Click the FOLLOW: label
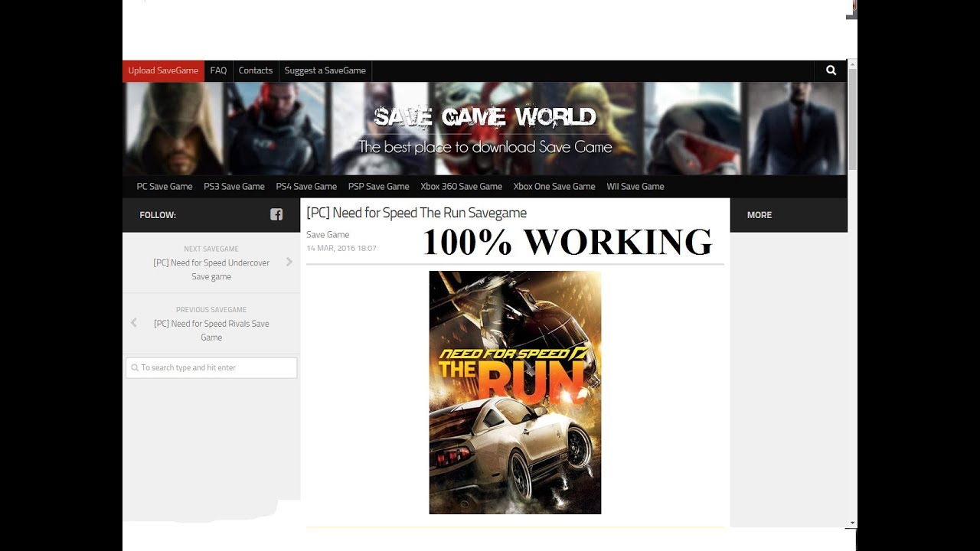Screen dimensions: 980x551 coord(158,215)
